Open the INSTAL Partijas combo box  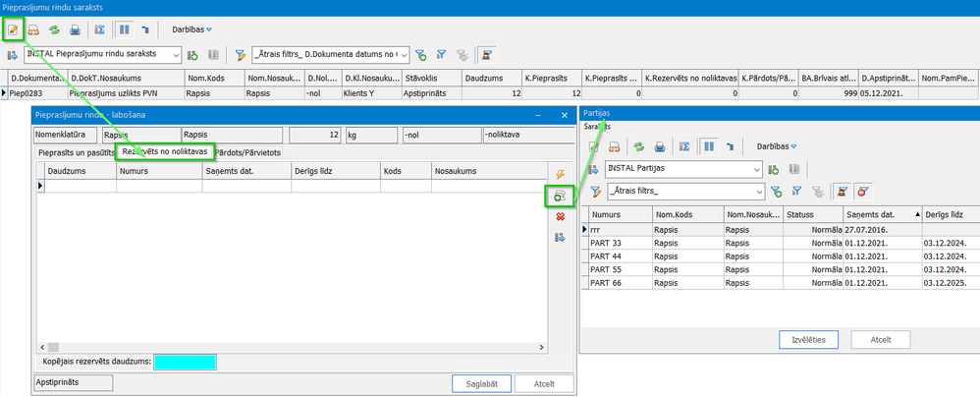pyautogui.click(x=683, y=169)
